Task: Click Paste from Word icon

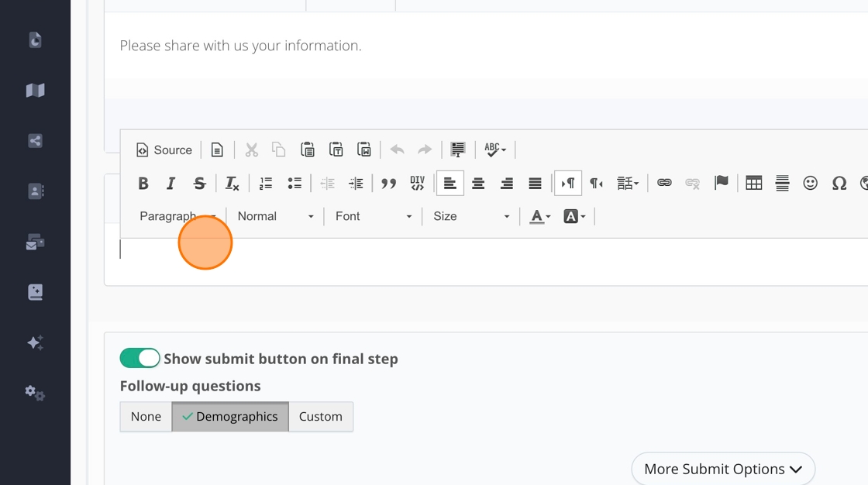Action: pos(364,150)
